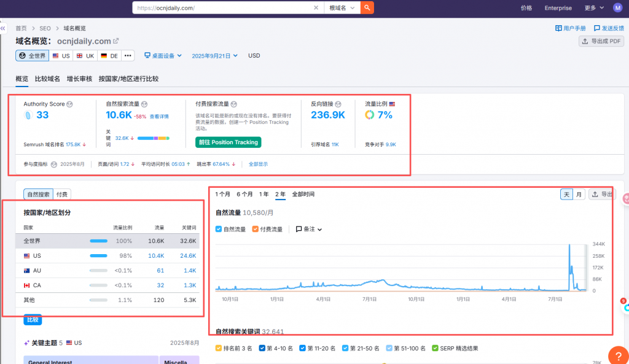Click the three-dots more countries button
This screenshot has width=629, height=364.
pos(128,56)
